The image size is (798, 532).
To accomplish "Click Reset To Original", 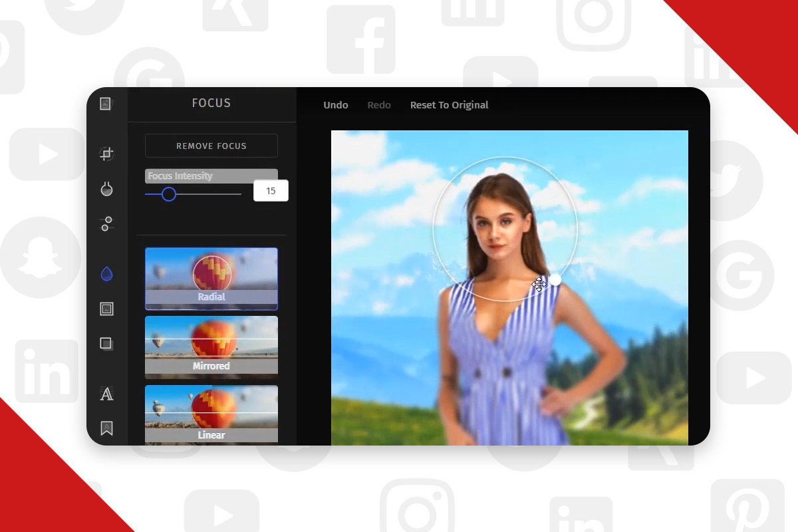I will 450,105.
